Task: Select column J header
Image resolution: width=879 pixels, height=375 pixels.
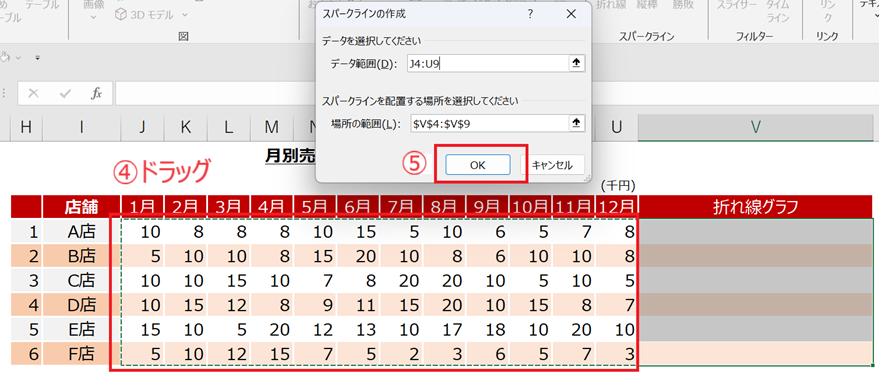Action: point(142,128)
